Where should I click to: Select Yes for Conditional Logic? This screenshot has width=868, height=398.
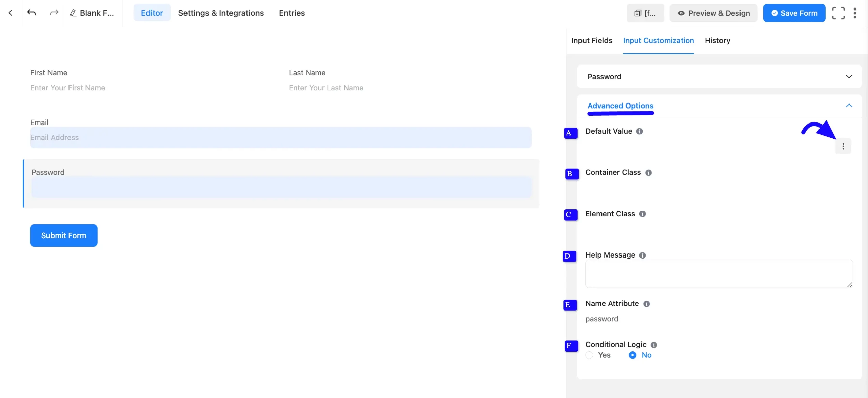589,355
